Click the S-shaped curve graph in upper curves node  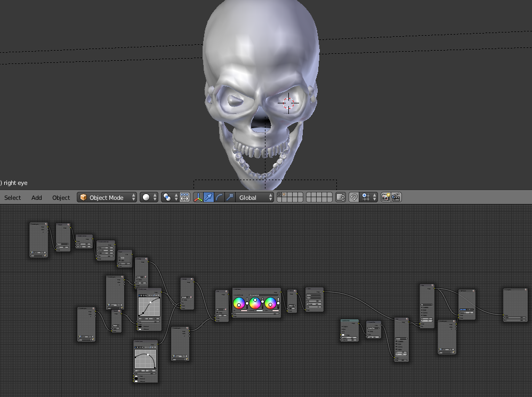coord(149,307)
